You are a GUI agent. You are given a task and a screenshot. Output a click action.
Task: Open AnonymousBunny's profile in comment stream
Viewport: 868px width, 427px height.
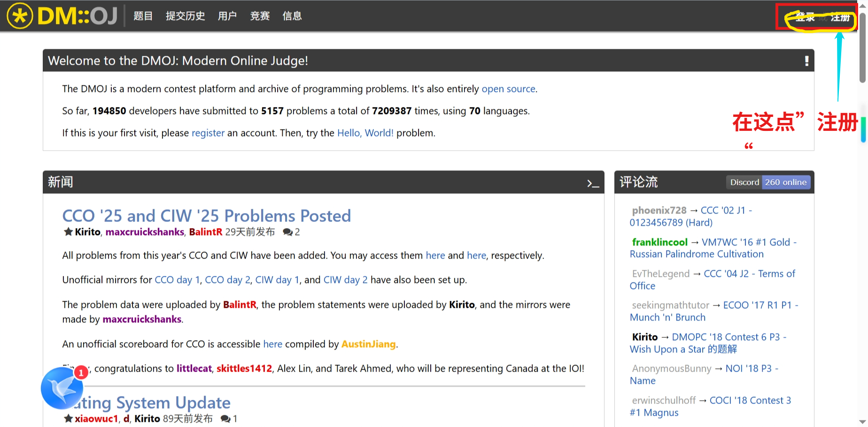click(x=672, y=368)
